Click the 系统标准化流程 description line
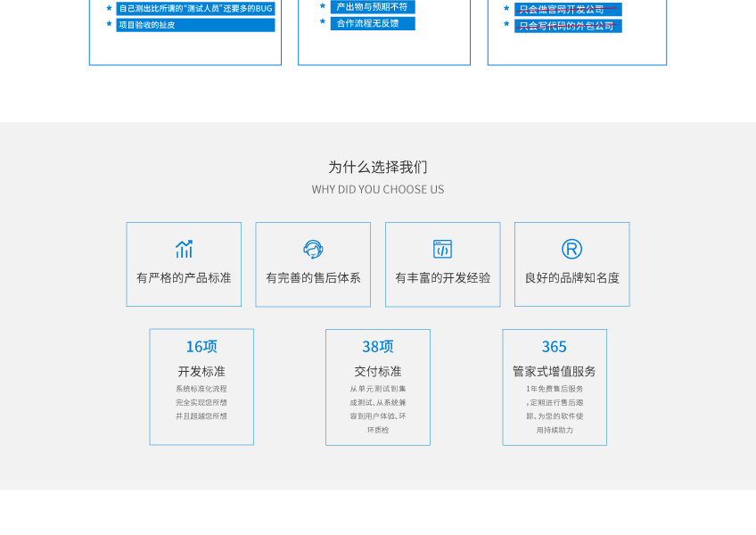Image resolution: width=756 pixels, height=535 pixels. click(201, 389)
